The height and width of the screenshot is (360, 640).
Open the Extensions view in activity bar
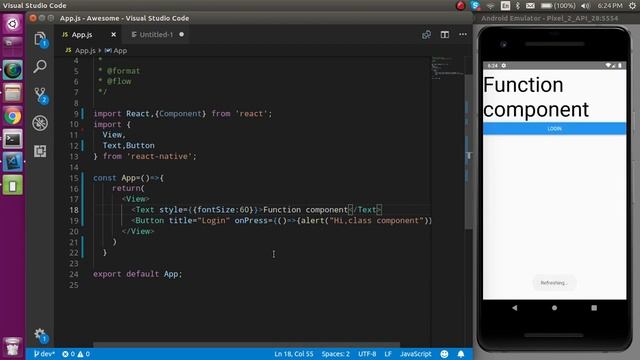click(40, 151)
